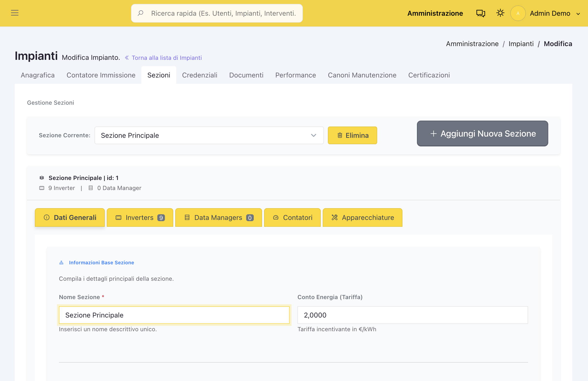Click the Nome Sezione input field
Viewport: 588px width, 381px height.
[x=174, y=315]
